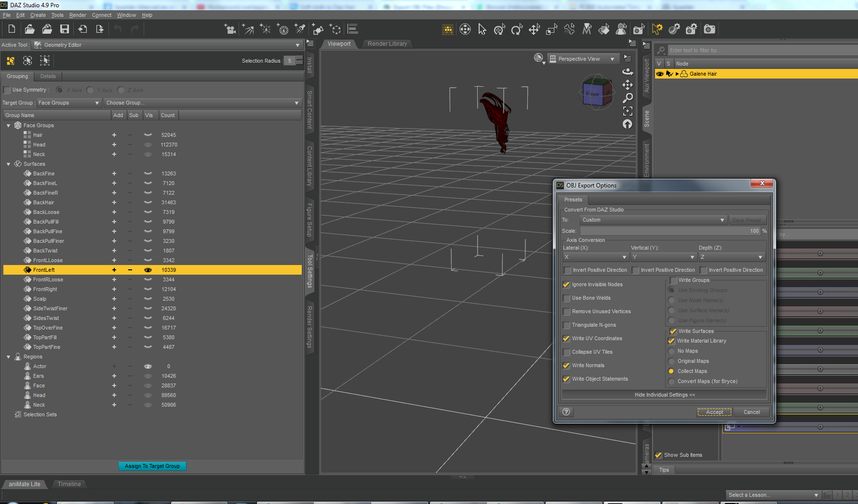The height and width of the screenshot is (504, 858).
Task: Switch to the Details tab
Action: pos(48,77)
